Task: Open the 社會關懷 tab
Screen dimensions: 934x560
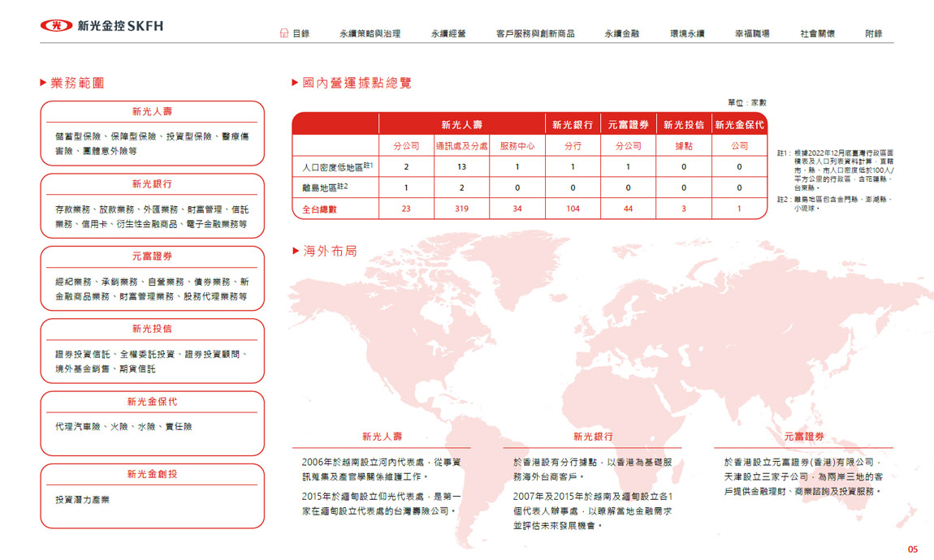Action: pos(817,34)
